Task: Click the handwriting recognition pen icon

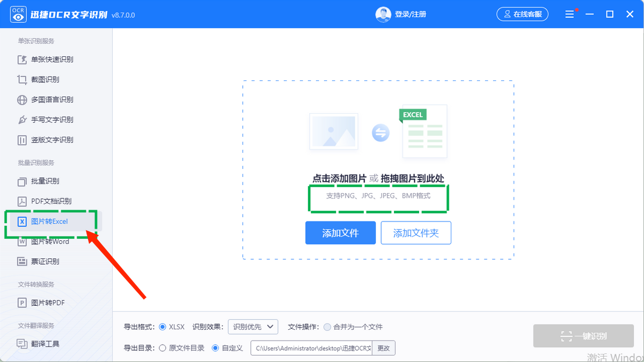Action: 22,120
